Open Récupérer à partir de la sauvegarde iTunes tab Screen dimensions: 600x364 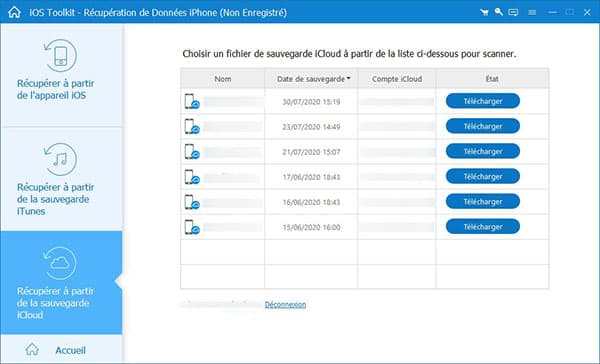61,179
